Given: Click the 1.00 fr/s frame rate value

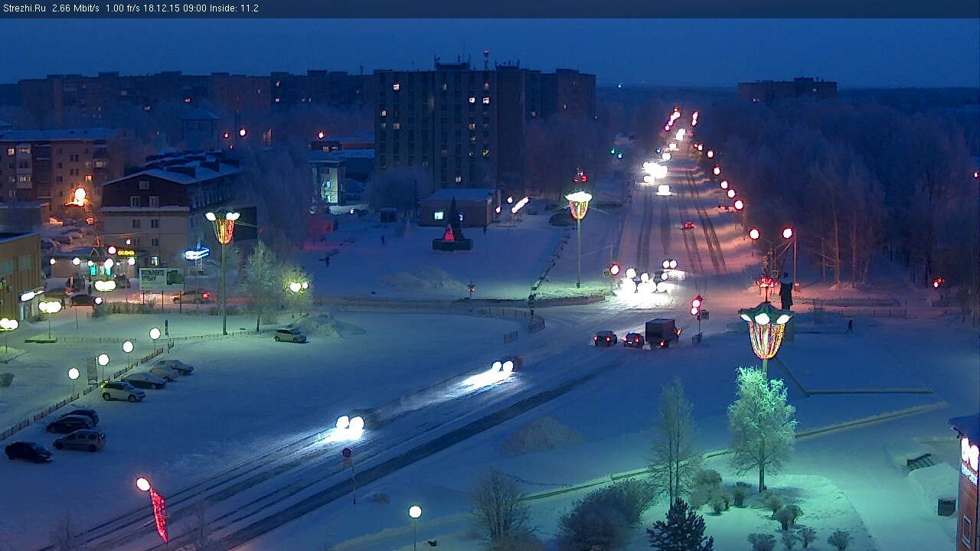Looking at the screenshot, I should pyautogui.click(x=123, y=8).
